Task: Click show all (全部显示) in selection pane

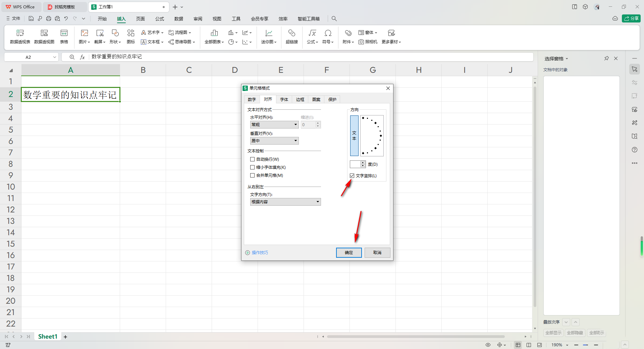Action: coord(553,333)
